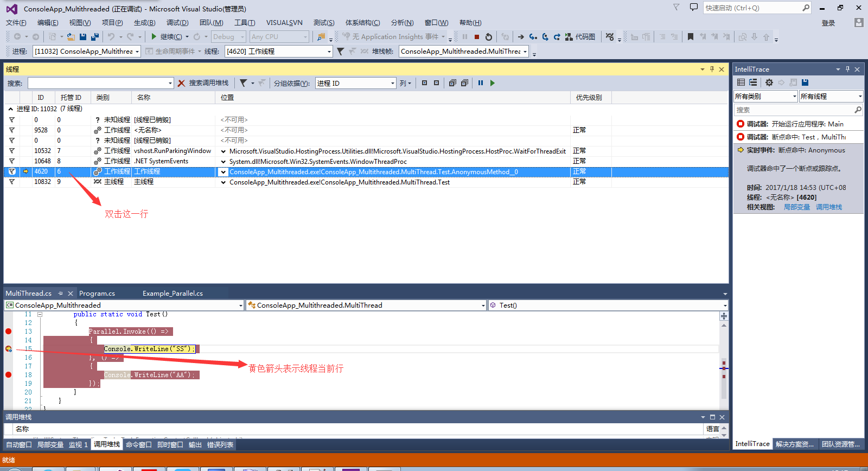Click IntelliTrace calls view icon
Viewport: 868px width, 471px height.
pyautogui.click(x=753, y=82)
